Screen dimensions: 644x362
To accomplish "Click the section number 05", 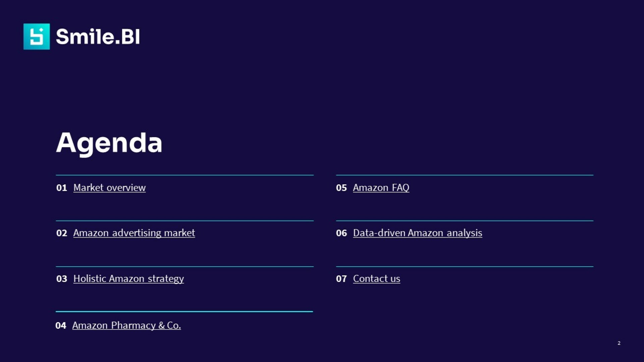I will (x=341, y=188).
